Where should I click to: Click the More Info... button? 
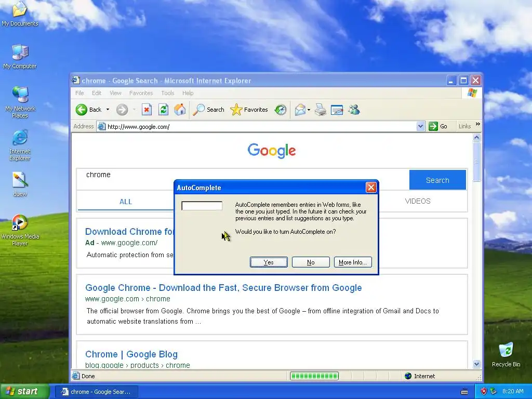click(353, 262)
